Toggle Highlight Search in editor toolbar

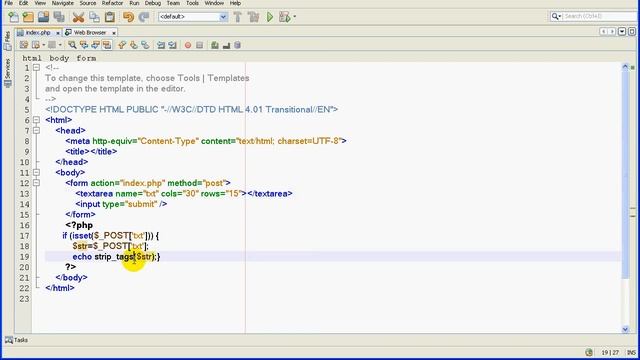tap(107, 45)
